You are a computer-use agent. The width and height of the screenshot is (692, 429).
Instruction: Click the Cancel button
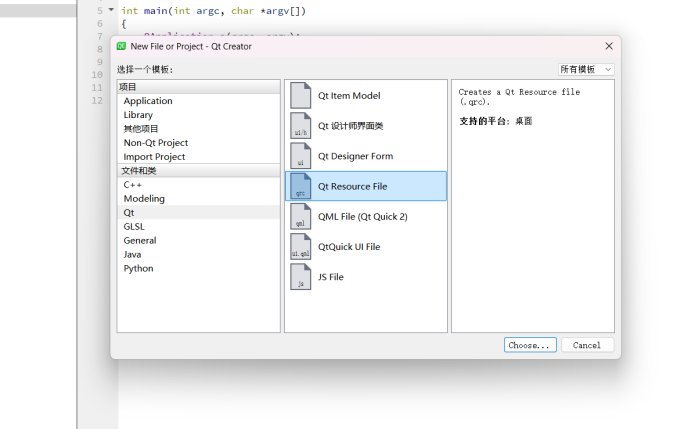pos(587,345)
